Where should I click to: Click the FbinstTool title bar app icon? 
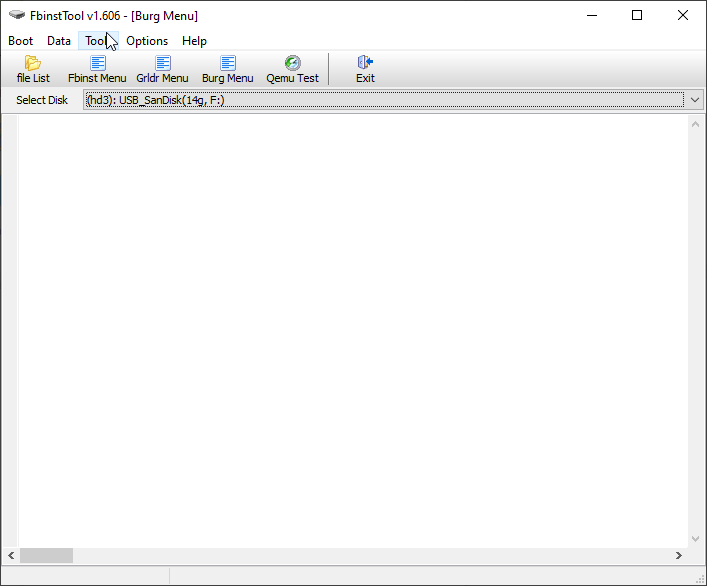pos(17,15)
